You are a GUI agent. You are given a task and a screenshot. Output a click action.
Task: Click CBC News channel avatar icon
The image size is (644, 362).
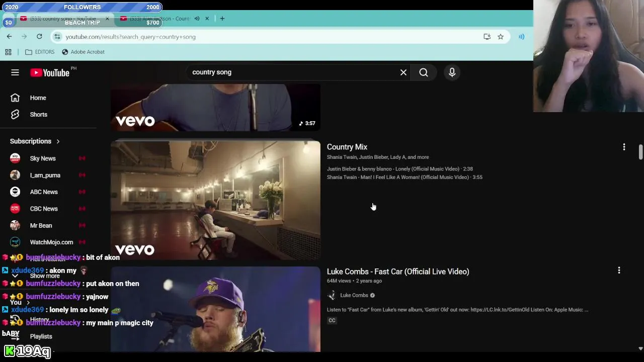coord(15,209)
